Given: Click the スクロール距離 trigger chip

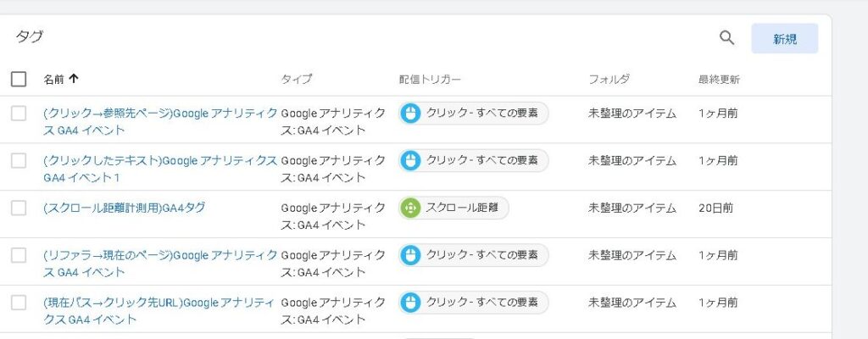Looking at the screenshot, I should click(x=453, y=208).
